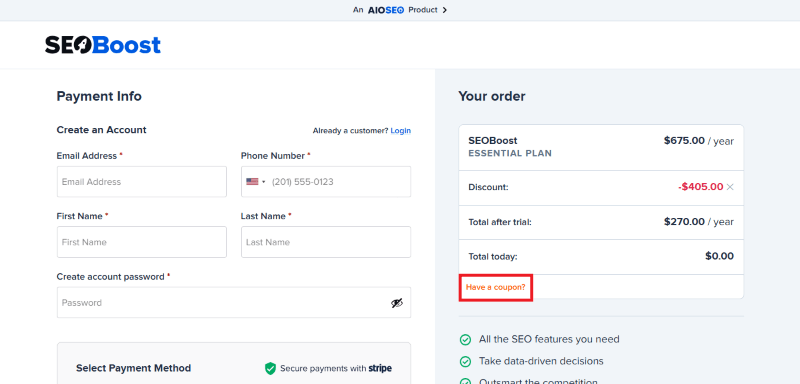Click the Select Payment Method heading

tap(134, 368)
